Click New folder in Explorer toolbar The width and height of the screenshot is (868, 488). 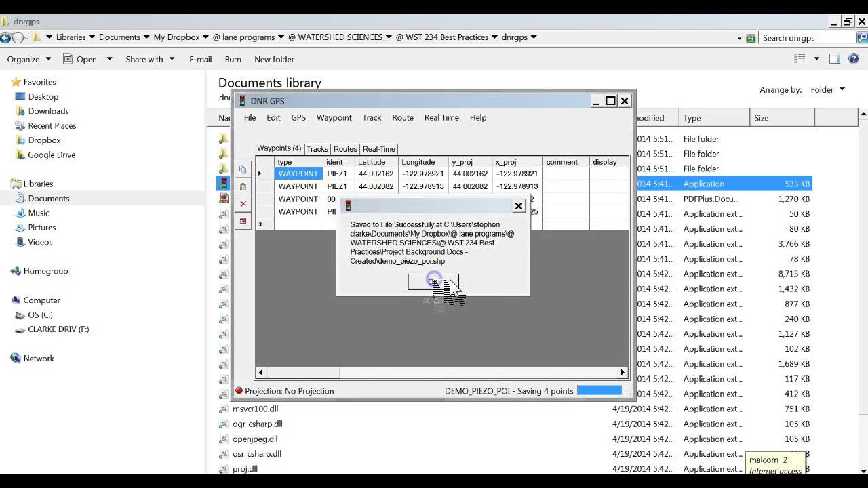274,59
